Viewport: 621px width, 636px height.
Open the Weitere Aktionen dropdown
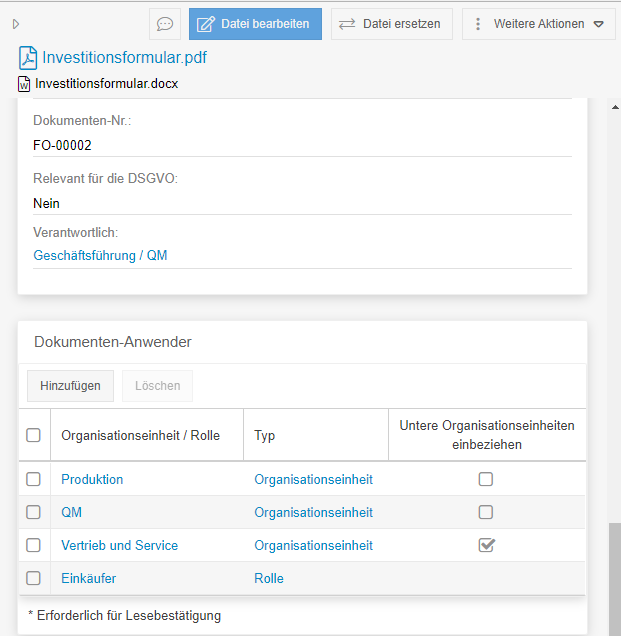(x=538, y=24)
